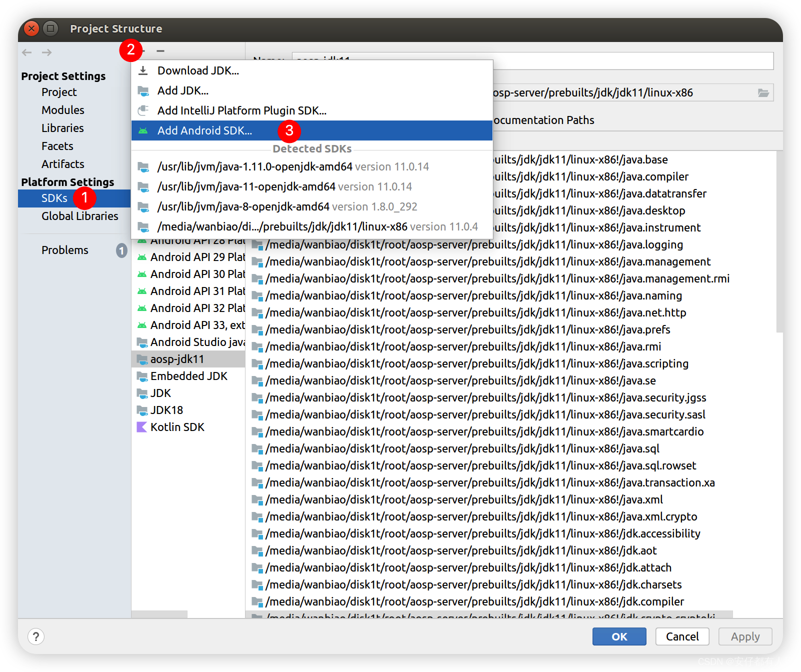Screen dimensions: 801x672
Task: Pick detected SDK java-11-openjdk-amd64
Action: [x=312, y=186]
